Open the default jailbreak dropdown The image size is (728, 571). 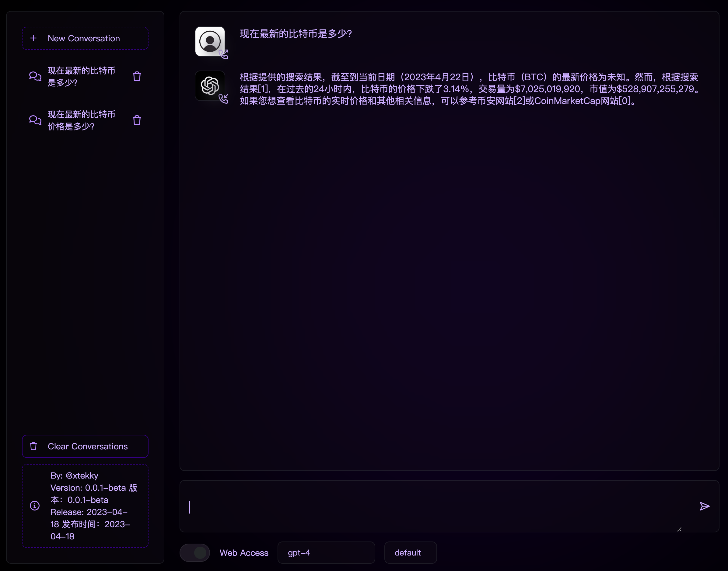410,553
